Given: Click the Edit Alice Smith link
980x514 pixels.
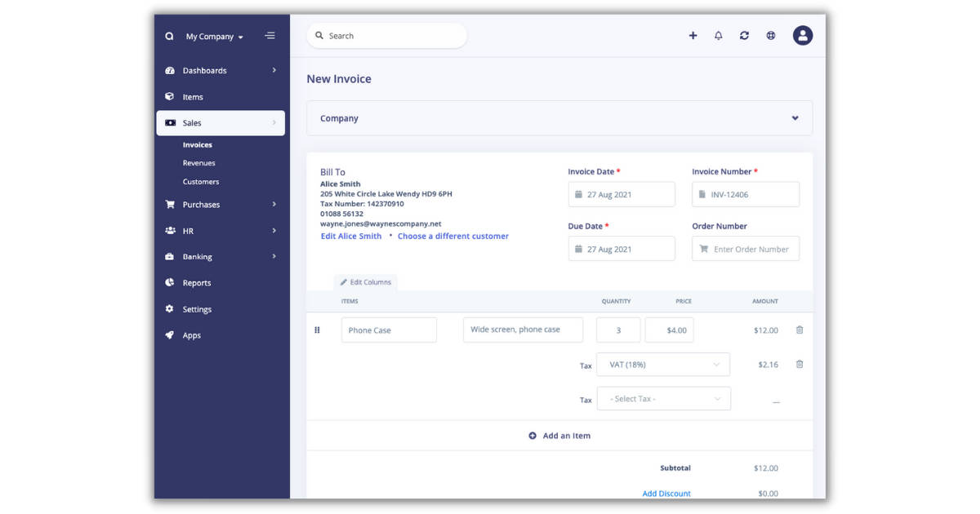Looking at the screenshot, I should [x=351, y=237].
